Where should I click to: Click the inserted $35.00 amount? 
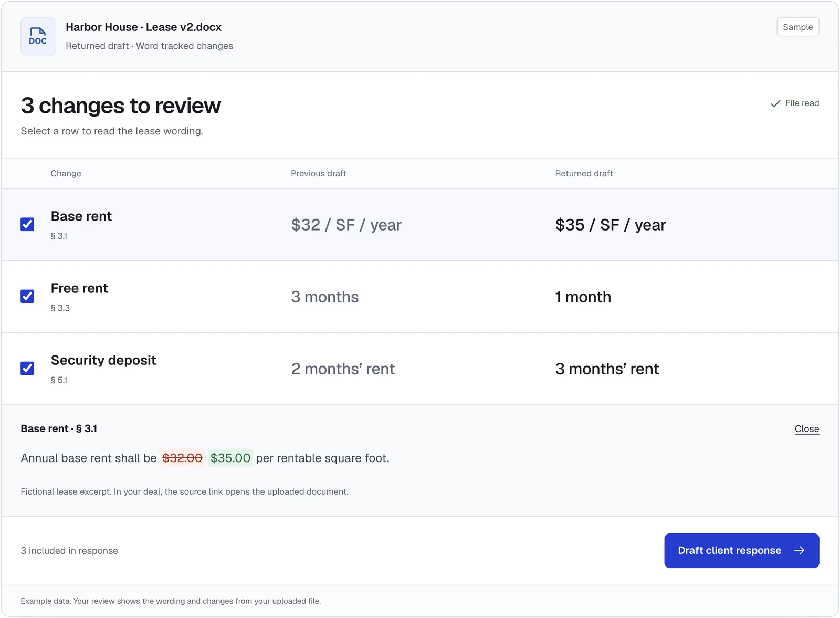[x=230, y=458]
